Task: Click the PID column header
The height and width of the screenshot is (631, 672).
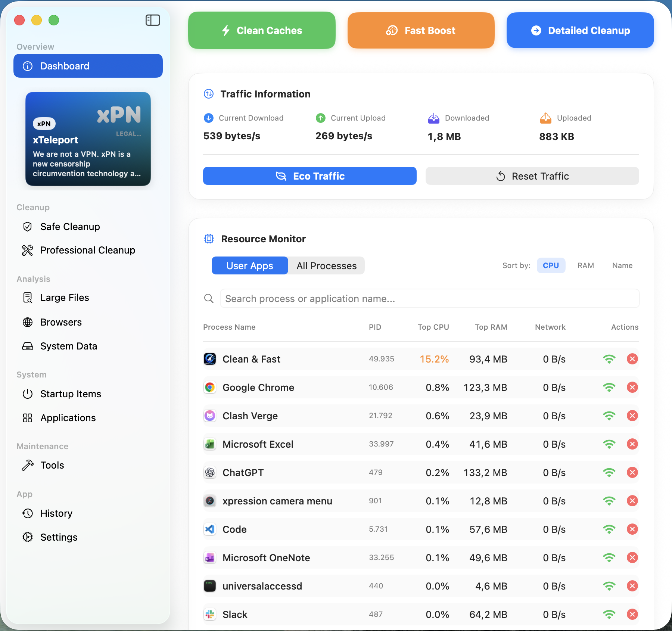Action: point(375,327)
